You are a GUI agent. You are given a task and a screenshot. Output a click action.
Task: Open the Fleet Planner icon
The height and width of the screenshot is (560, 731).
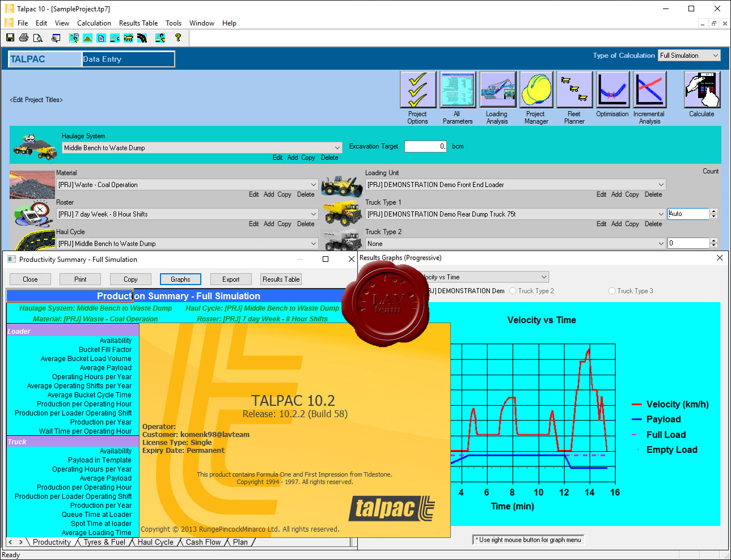(574, 90)
